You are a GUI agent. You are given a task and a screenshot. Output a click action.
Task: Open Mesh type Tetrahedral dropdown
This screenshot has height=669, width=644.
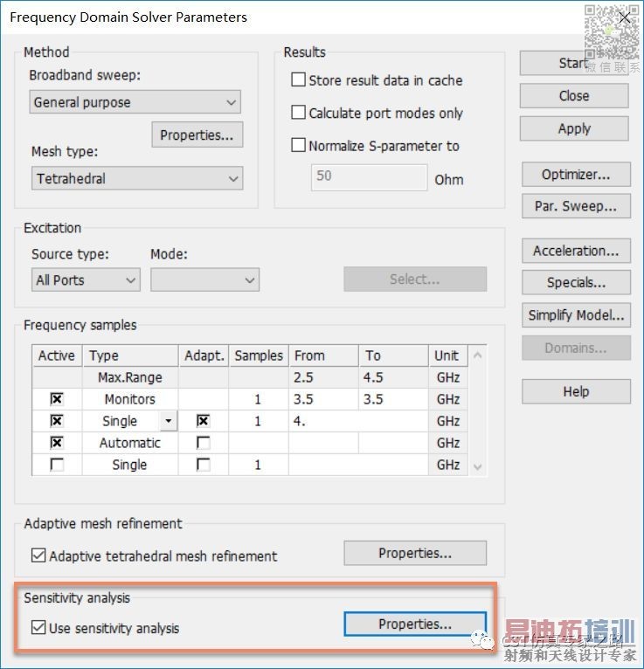coord(137,178)
